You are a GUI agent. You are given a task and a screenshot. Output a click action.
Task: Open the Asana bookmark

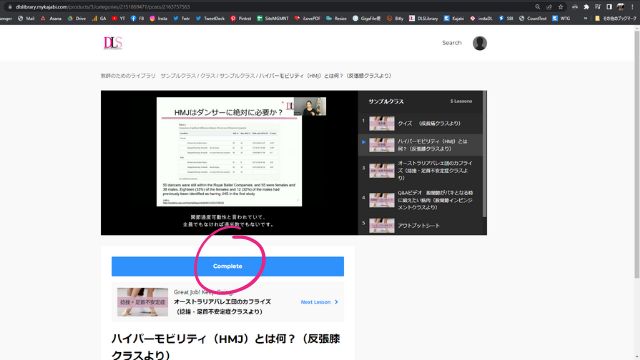point(51,18)
